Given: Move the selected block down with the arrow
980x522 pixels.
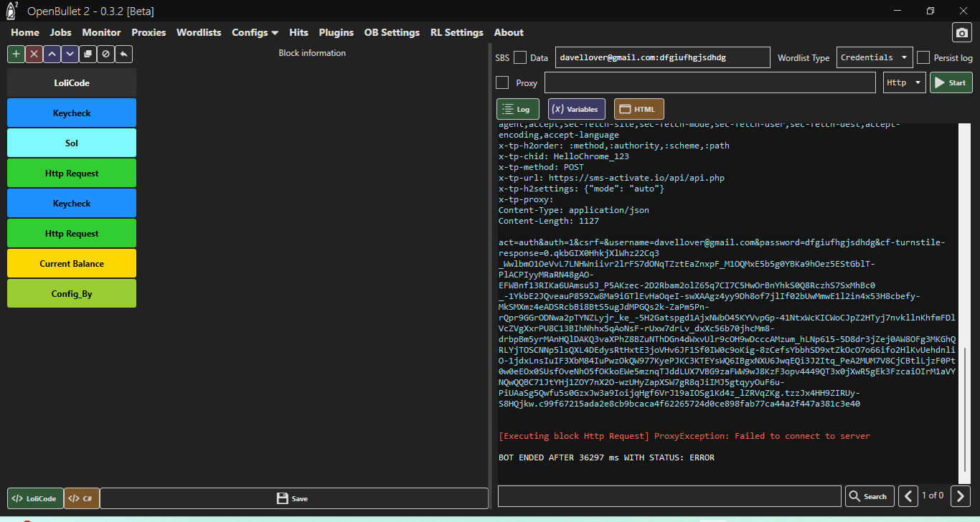Looking at the screenshot, I should pos(70,54).
